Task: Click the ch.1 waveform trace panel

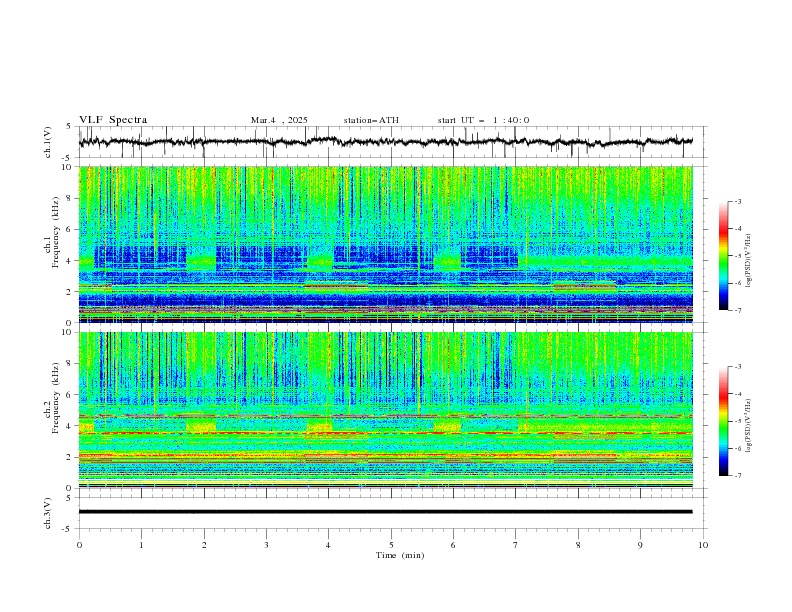Action: click(x=392, y=142)
